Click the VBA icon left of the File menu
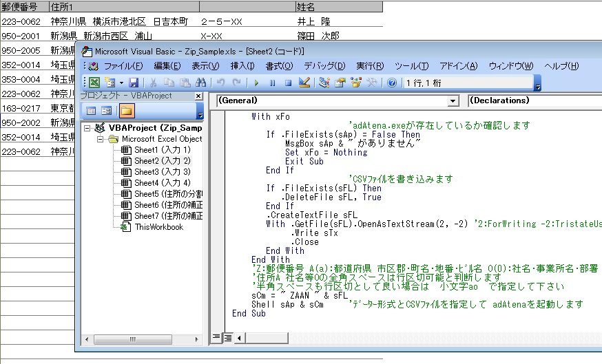602x364 pixels. pyautogui.click(x=93, y=66)
